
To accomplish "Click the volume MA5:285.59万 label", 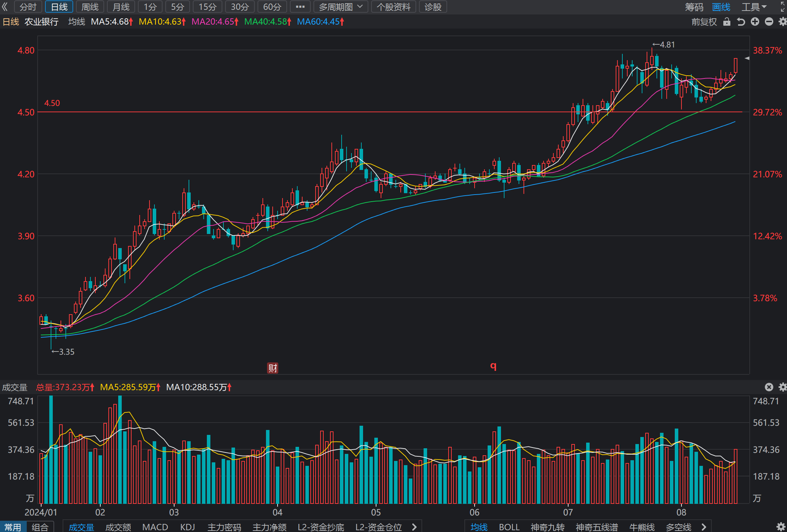I will tap(130, 387).
